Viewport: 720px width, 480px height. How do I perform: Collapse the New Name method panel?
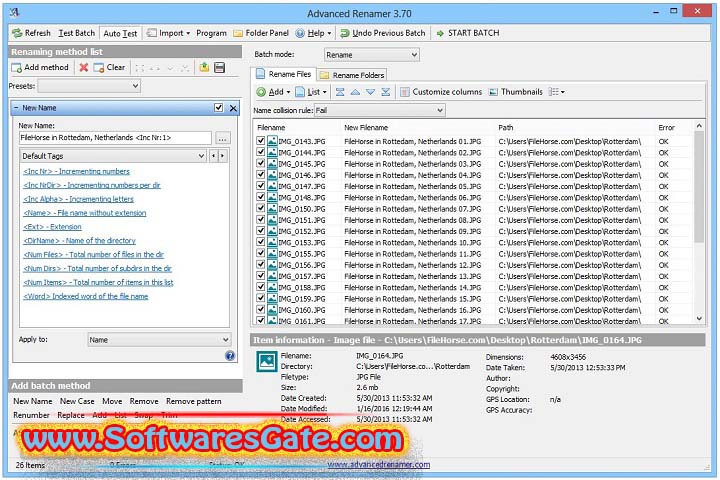click(x=16, y=108)
